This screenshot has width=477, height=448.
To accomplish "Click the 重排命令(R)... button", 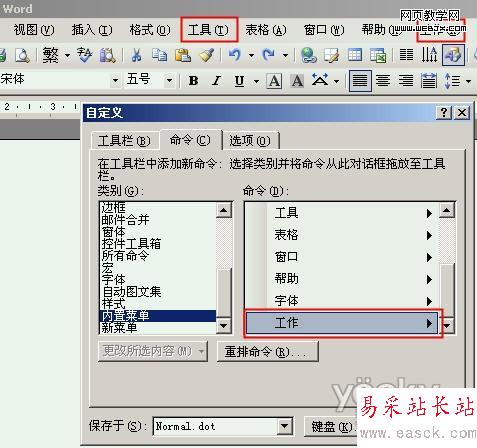I will [x=268, y=351].
